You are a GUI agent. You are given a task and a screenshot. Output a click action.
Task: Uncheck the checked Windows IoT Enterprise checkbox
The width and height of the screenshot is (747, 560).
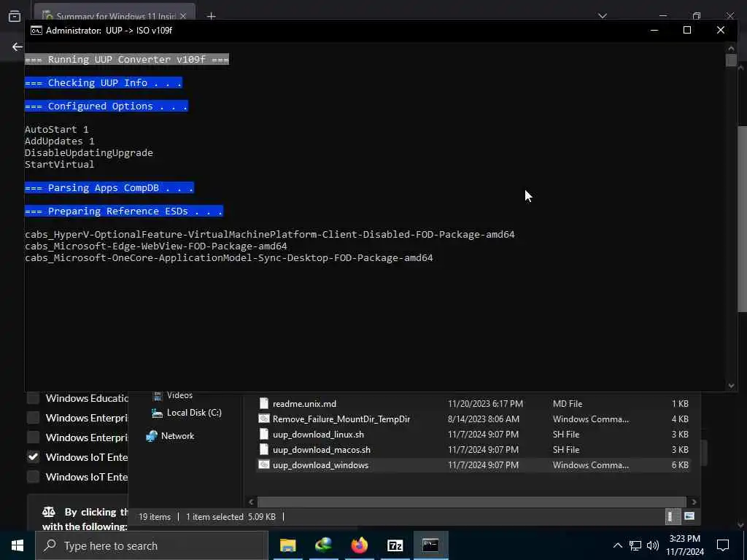[x=33, y=457]
